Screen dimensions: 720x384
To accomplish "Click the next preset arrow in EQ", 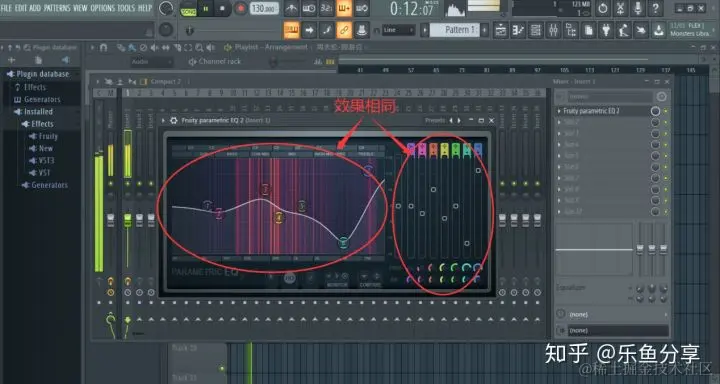I will pos(459,120).
